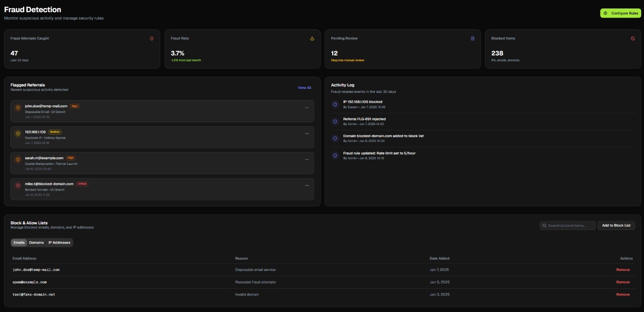Click the Date Added column header

tap(440, 259)
